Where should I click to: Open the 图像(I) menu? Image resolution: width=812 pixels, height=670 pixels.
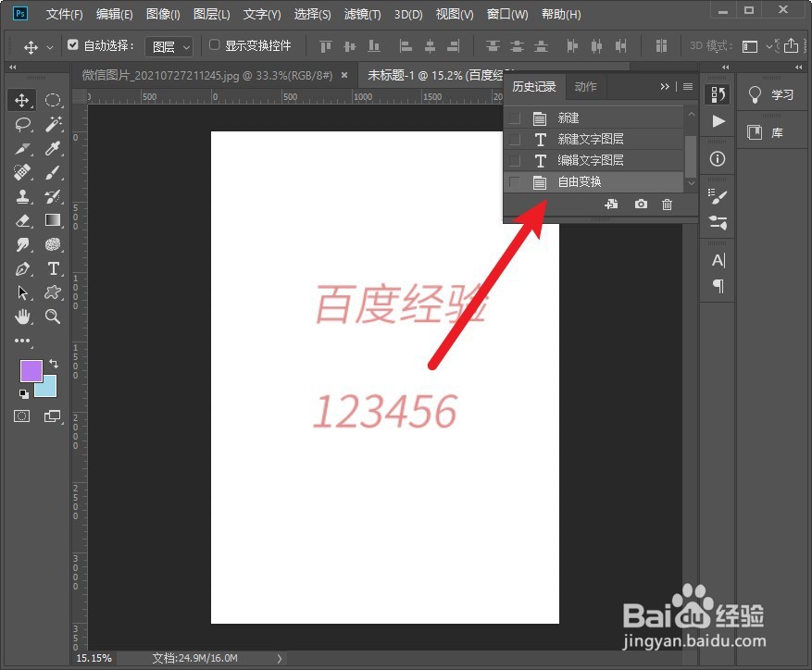tap(163, 15)
